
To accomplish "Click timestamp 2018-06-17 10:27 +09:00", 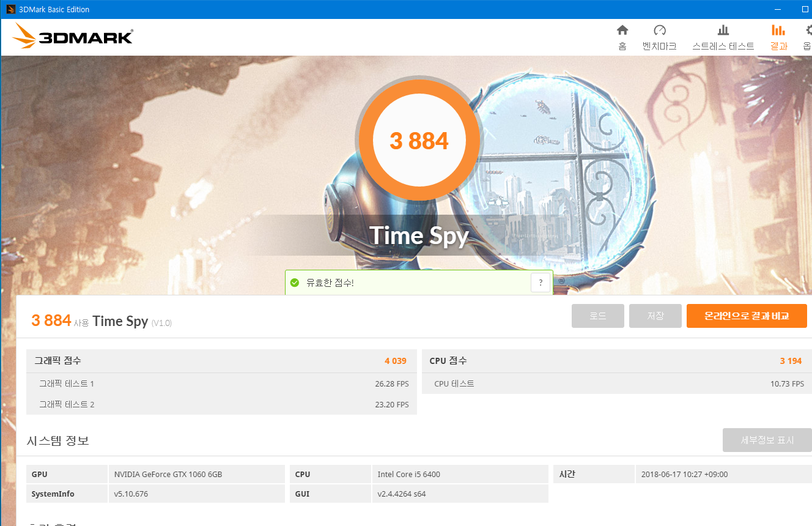I will coord(684,475).
